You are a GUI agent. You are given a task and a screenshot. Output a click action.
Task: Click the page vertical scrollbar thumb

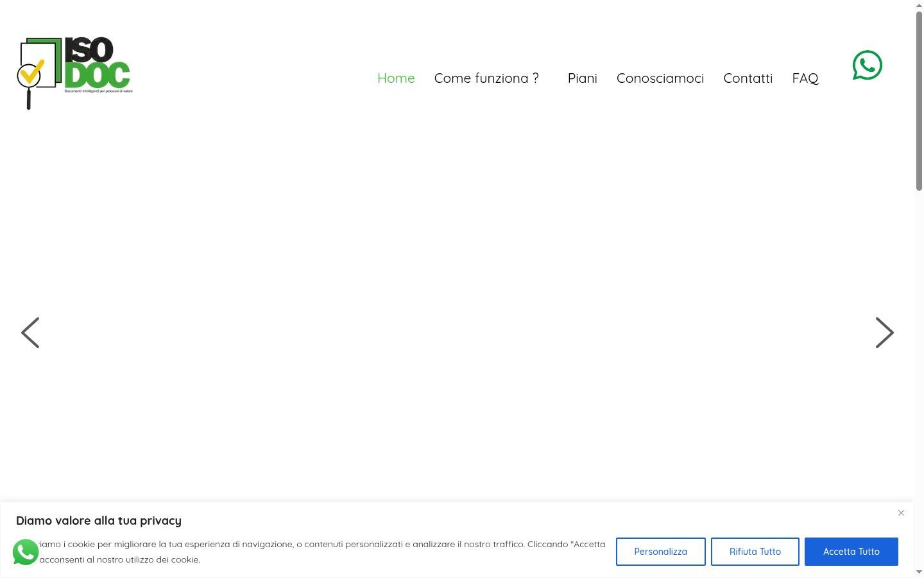click(x=919, y=101)
